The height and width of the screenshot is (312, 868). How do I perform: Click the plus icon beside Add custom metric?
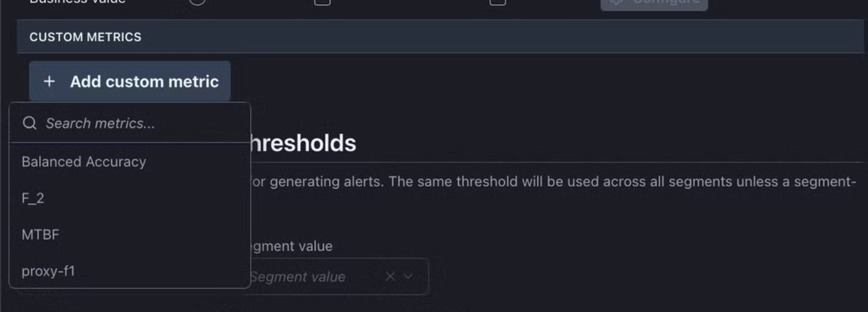[x=50, y=81]
